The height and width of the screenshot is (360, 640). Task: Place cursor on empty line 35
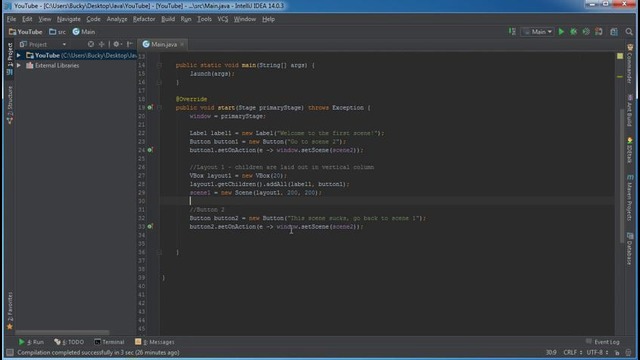(387, 244)
